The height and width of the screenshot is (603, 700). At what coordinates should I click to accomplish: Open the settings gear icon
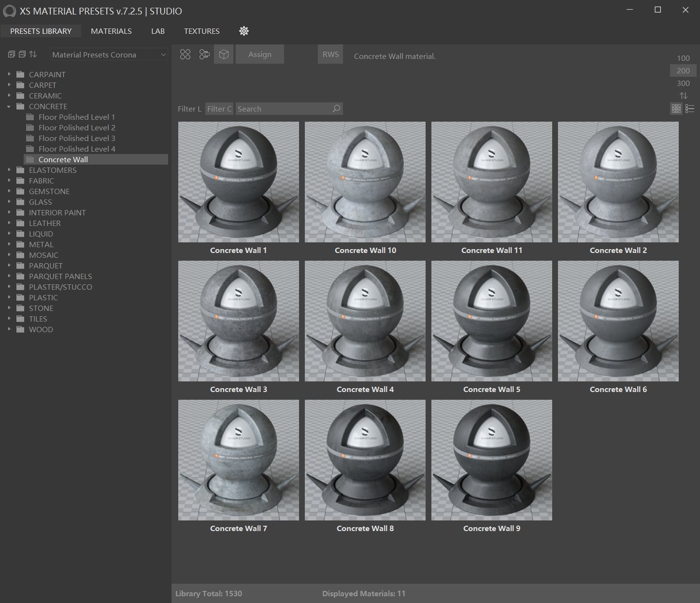click(244, 31)
